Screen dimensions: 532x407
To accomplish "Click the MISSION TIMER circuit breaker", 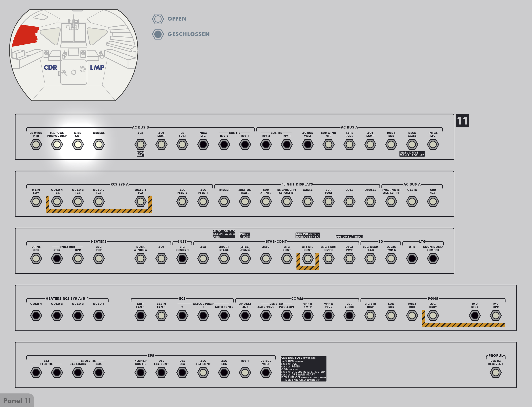I will [x=245, y=202].
